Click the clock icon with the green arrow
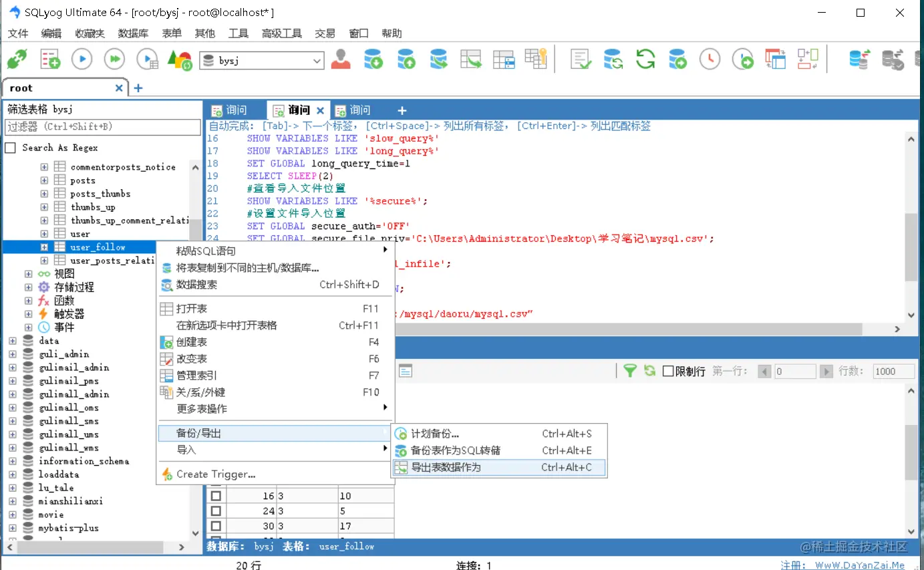The height and width of the screenshot is (570, 924). pyautogui.click(x=743, y=59)
